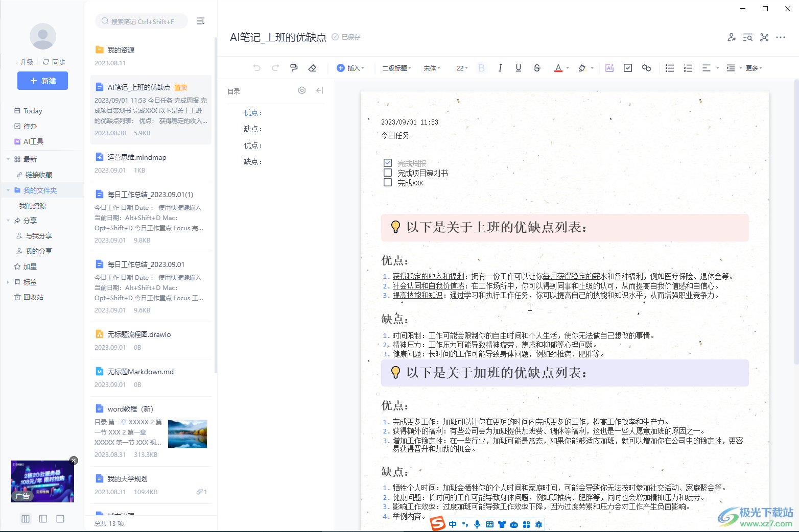The width and height of the screenshot is (799, 532).
Task: Click the format painter icon
Action: (294, 68)
